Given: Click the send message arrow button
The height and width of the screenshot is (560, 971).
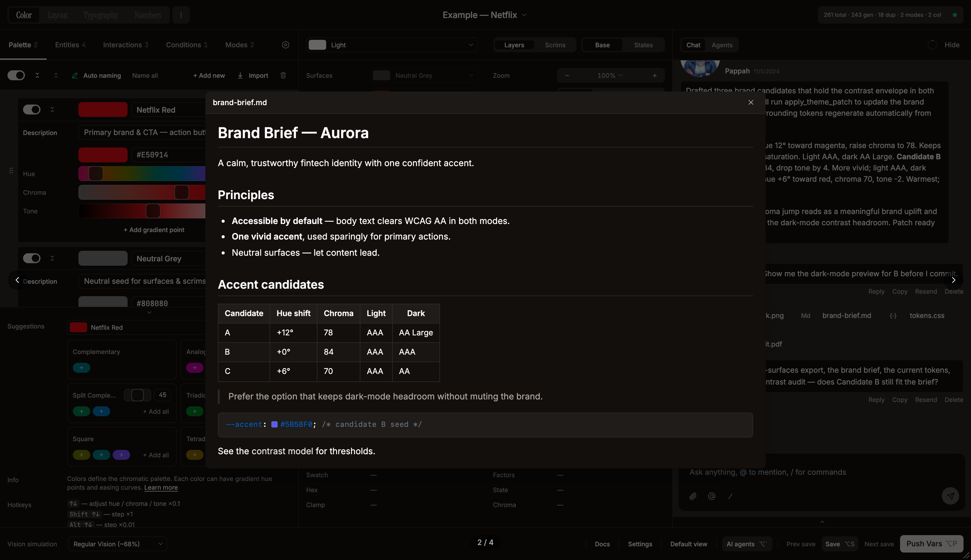Looking at the screenshot, I should [950, 496].
